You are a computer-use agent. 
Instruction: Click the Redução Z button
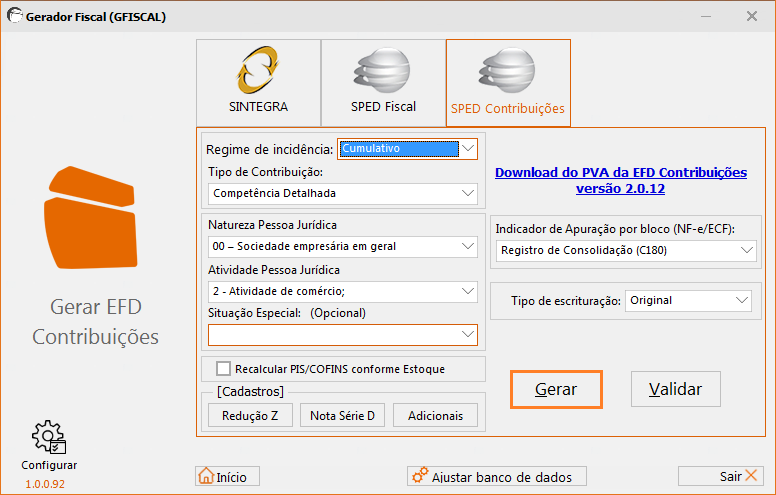click(x=250, y=415)
